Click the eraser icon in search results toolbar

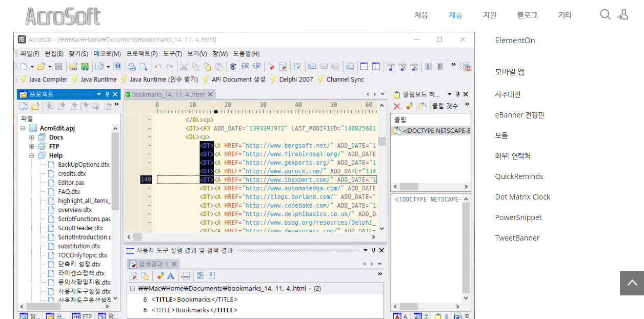point(160,276)
